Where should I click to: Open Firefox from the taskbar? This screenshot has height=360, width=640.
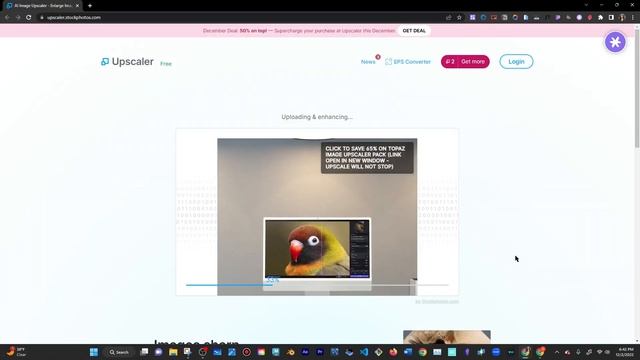pyautogui.click(x=393, y=352)
